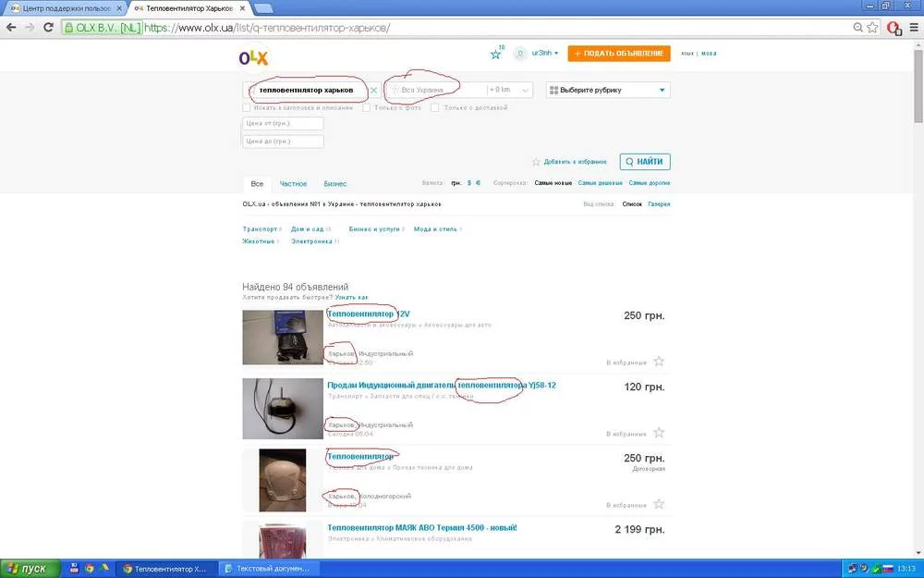Viewport: 924px width, 578px height.
Task: Open Транспорт category link
Action: click(260, 228)
